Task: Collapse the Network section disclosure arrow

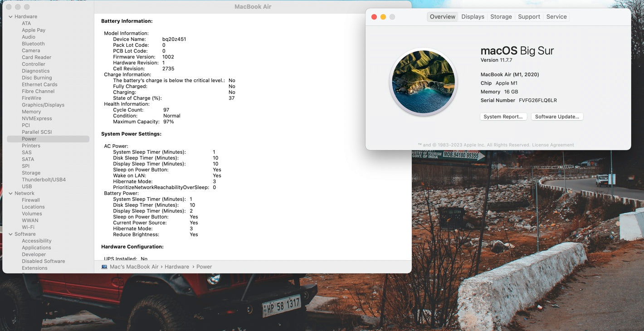Action: (x=10, y=194)
